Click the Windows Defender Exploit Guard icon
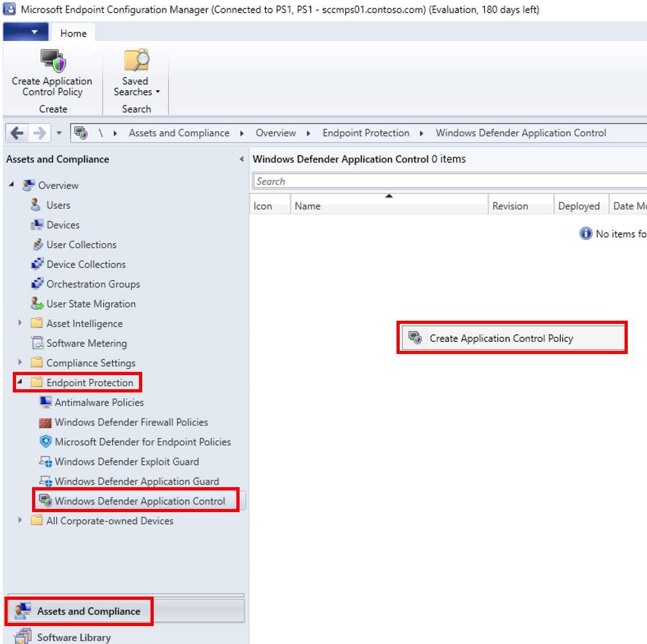The width and height of the screenshot is (647, 644). 45,462
